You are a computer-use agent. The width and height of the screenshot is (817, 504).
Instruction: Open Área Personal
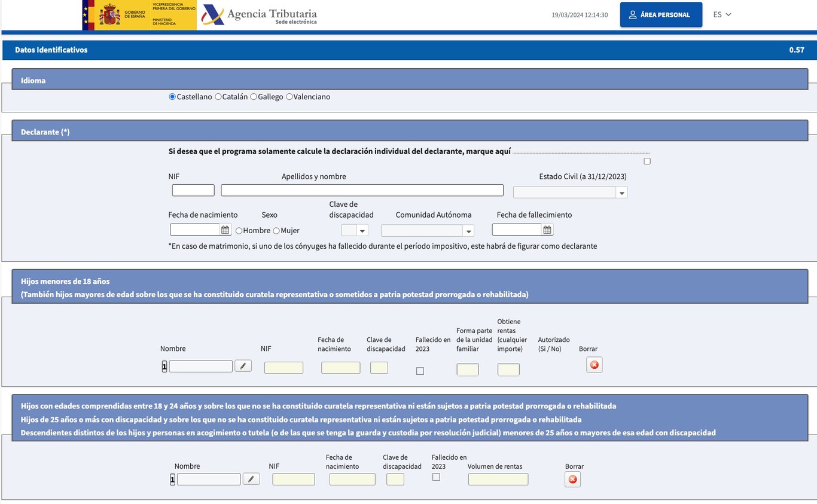pyautogui.click(x=661, y=15)
